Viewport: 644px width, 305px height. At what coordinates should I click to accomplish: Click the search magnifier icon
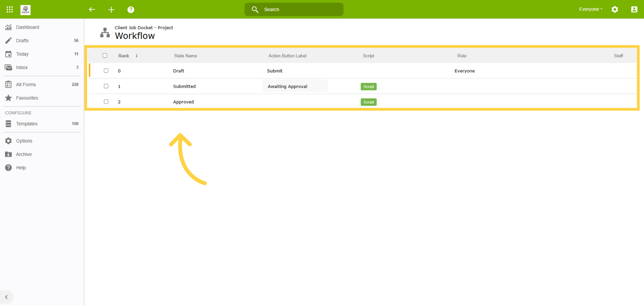pos(255,10)
